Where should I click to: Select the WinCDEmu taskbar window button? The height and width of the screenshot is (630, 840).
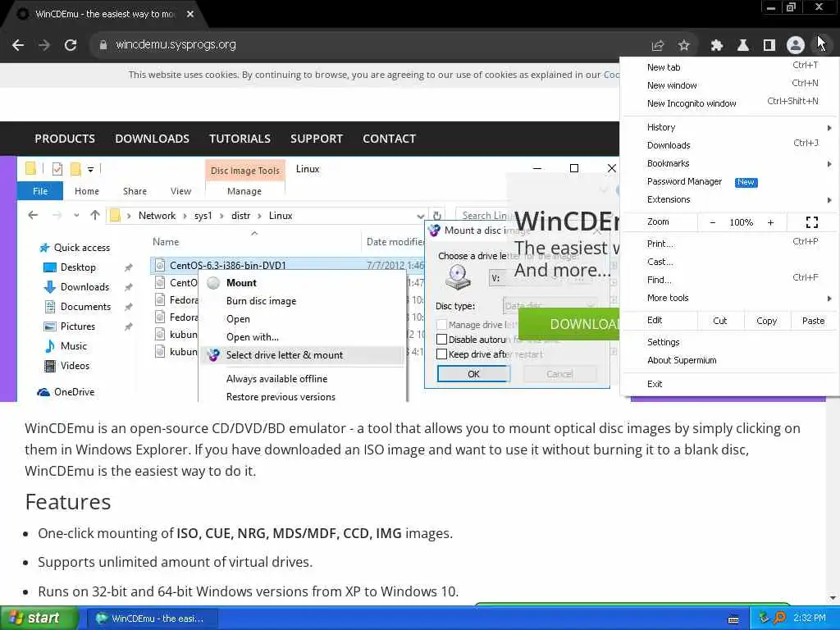click(152, 619)
